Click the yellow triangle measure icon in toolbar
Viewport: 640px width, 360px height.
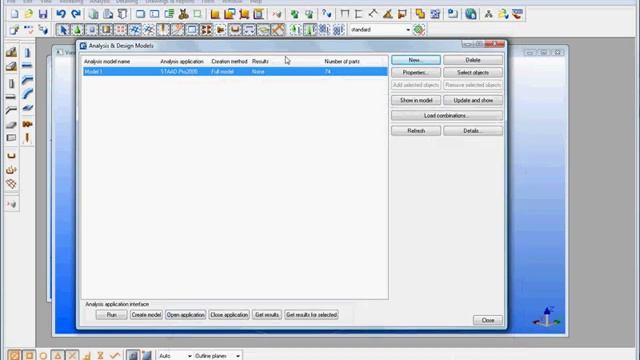(x=388, y=14)
